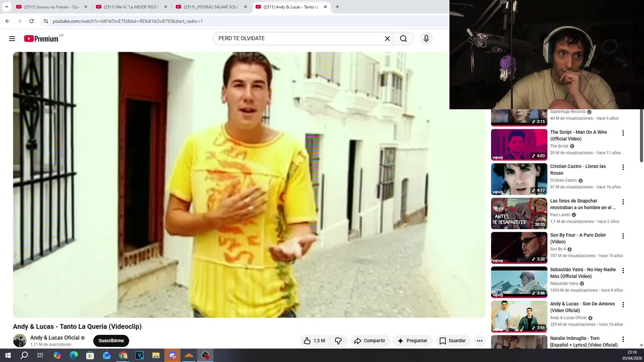644x362 pixels.
Task: View site information icon in address bar
Action: click(46, 21)
